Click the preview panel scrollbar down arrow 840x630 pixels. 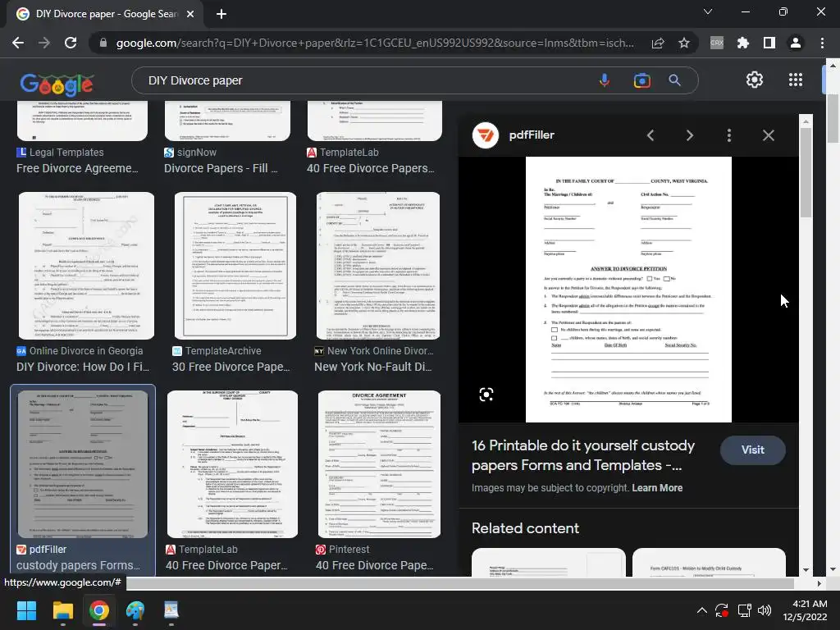tap(806, 570)
